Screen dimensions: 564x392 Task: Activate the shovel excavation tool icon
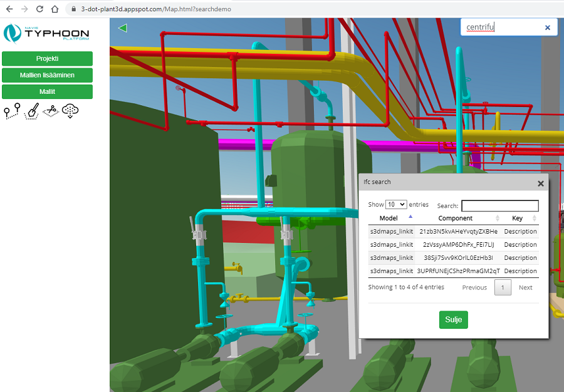31,111
